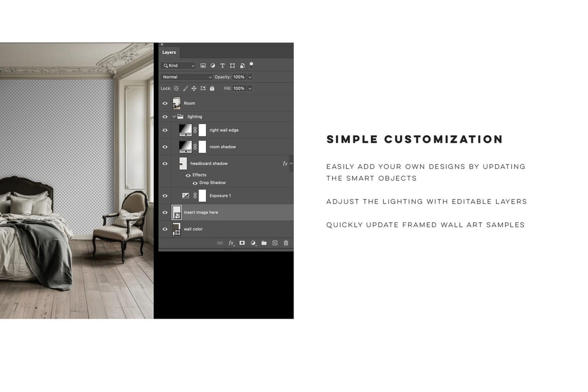Click the 'headboard shadow' layer name
This screenshot has width=588, height=392.
(x=209, y=163)
